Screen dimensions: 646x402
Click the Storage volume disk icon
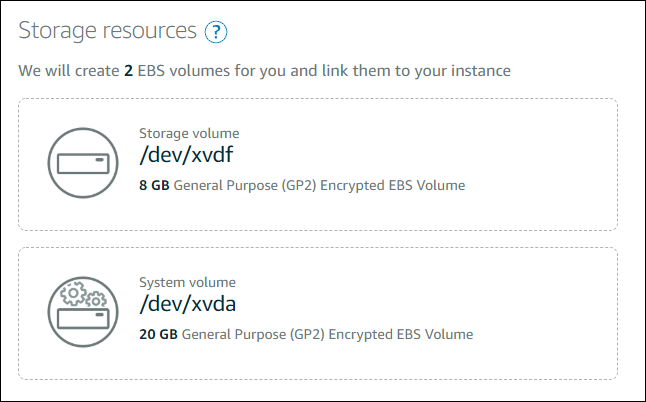pyautogui.click(x=84, y=163)
